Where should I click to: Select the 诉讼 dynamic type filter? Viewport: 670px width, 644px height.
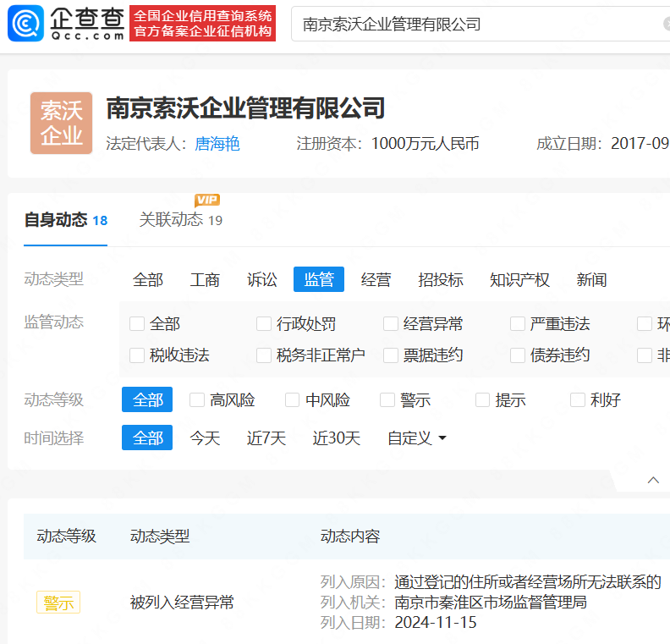click(262, 280)
